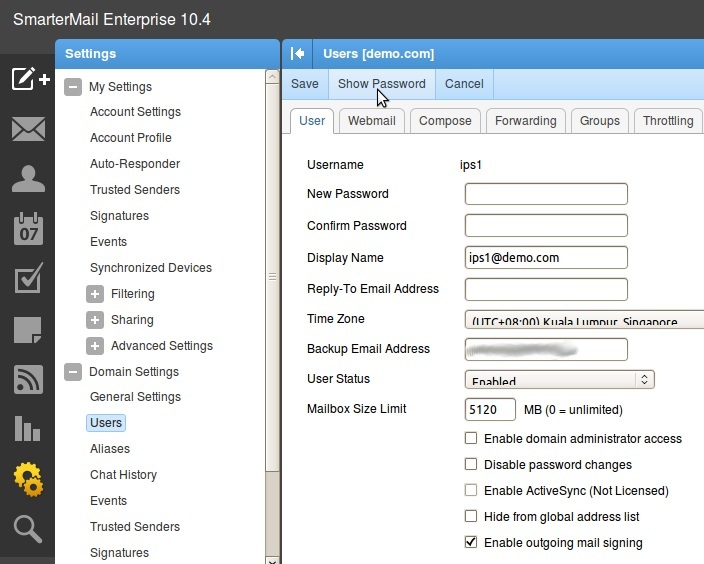The image size is (704, 564).
Task: Open the Calendar icon showing 07
Action: pyautogui.click(x=28, y=229)
